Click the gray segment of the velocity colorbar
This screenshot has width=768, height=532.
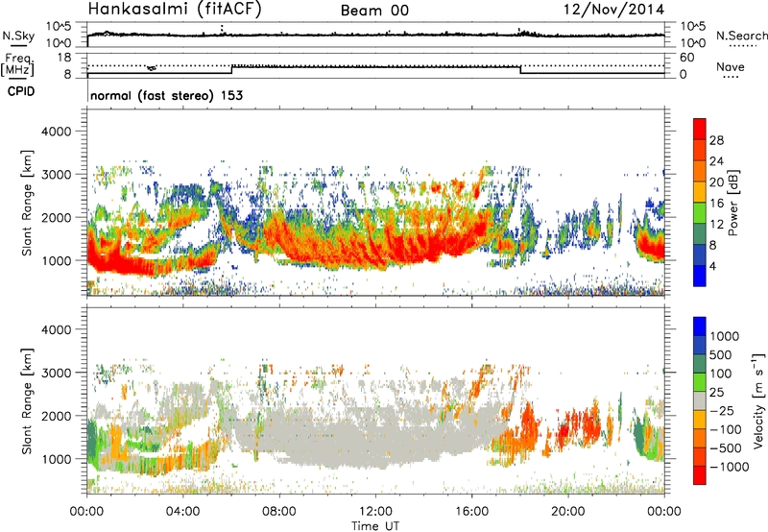click(700, 400)
